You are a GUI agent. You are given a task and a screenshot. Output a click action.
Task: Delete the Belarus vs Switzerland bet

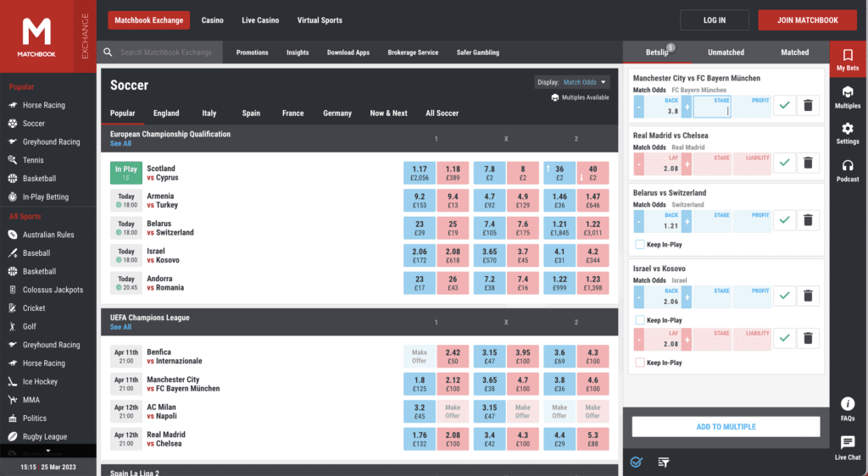808,220
